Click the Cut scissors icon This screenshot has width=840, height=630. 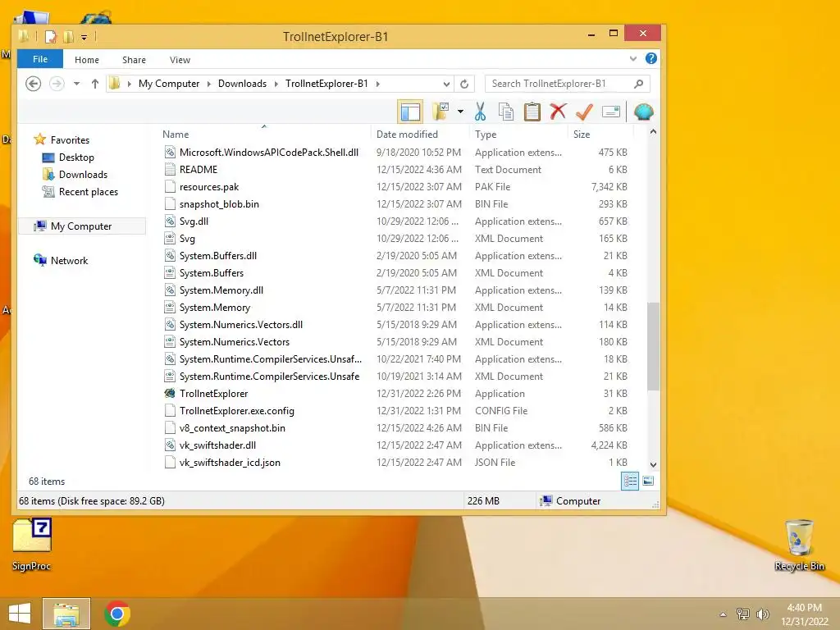point(480,112)
